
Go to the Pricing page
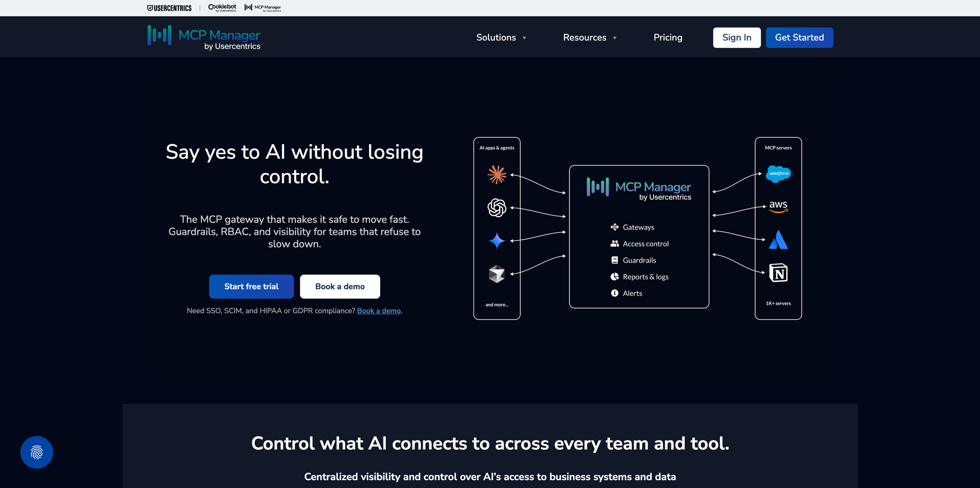point(668,38)
